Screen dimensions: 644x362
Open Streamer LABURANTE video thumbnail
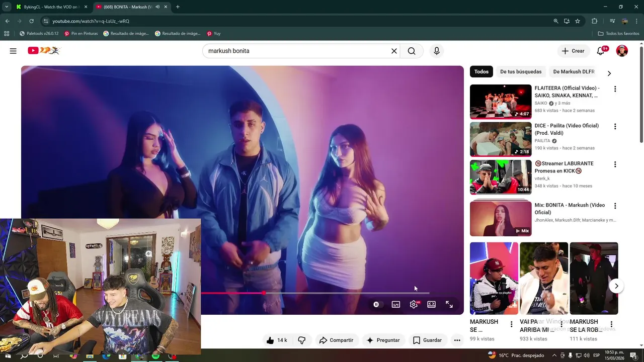pos(501,177)
